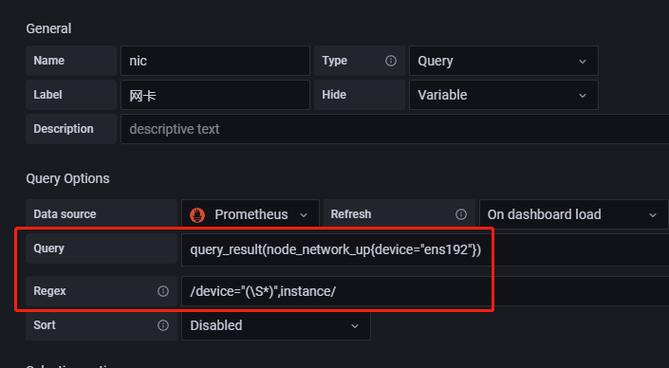Click the Refresh info icon

point(461,214)
